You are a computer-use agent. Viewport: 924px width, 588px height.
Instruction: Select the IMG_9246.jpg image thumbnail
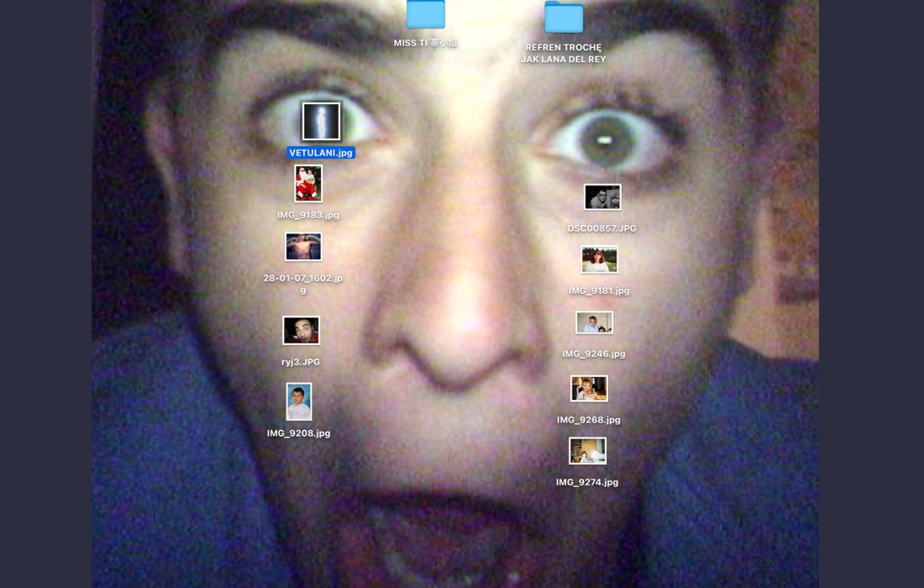594,323
